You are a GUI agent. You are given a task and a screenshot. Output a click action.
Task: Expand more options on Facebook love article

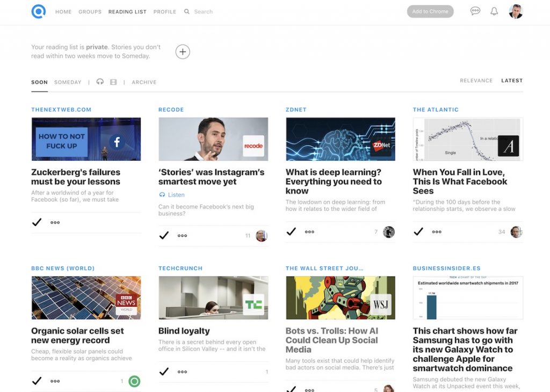[x=437, y=232]
